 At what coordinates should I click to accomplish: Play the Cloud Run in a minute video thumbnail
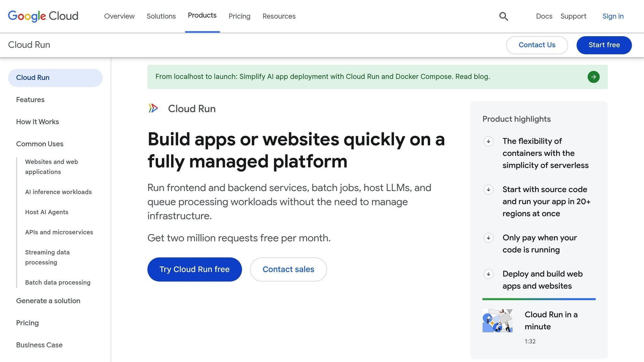coord(497,321)
